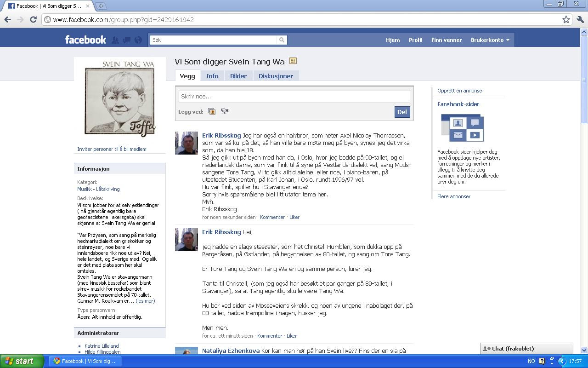Click the Del share button

point(402,112)
